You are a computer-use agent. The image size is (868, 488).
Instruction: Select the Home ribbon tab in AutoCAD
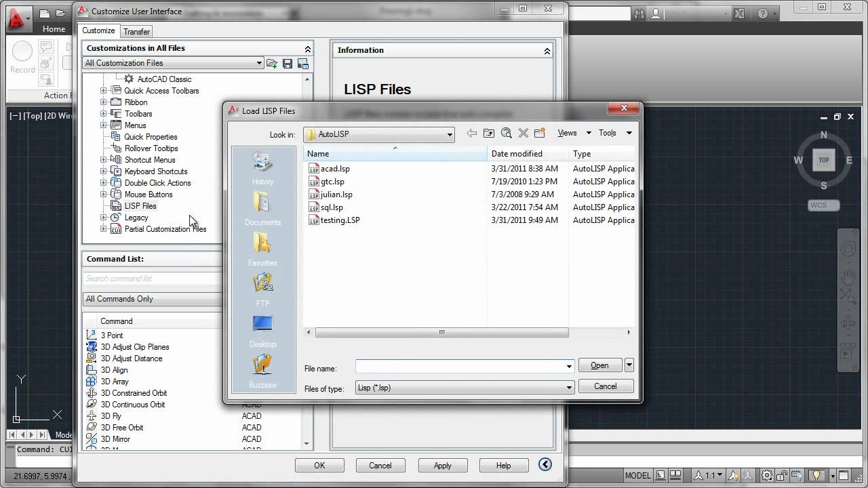coord(54,29)
